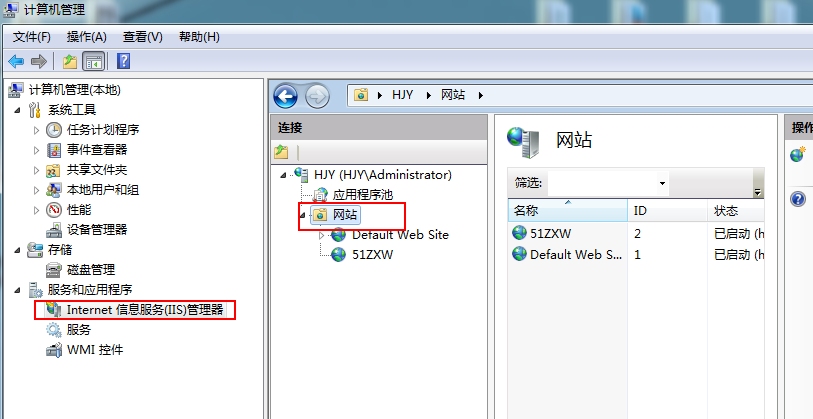Click the Application Pools icon
The image size is (813, 419).
321,194
